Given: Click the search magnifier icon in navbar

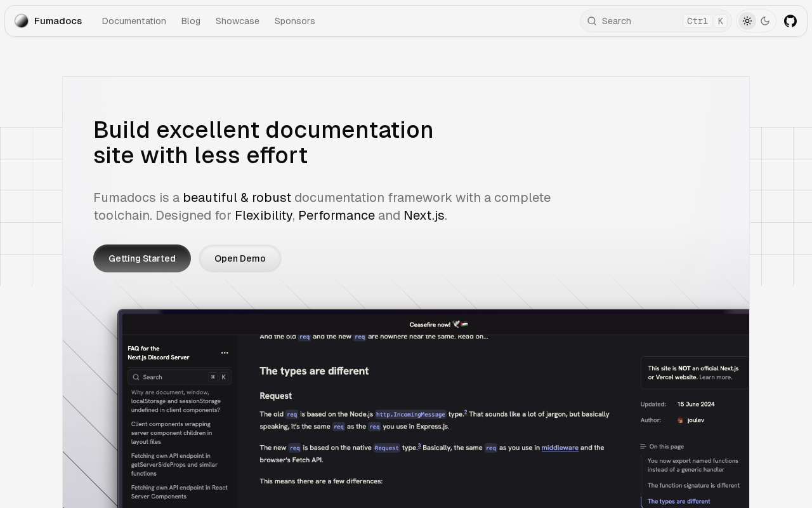Looking at the screenshot, I should pyautogui.click(x=592, y=21).
